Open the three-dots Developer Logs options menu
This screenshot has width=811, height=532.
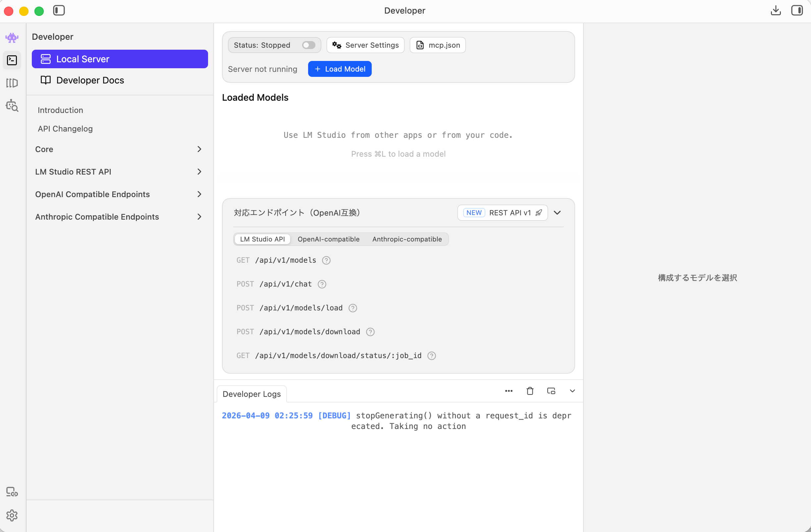pos(509,391)
